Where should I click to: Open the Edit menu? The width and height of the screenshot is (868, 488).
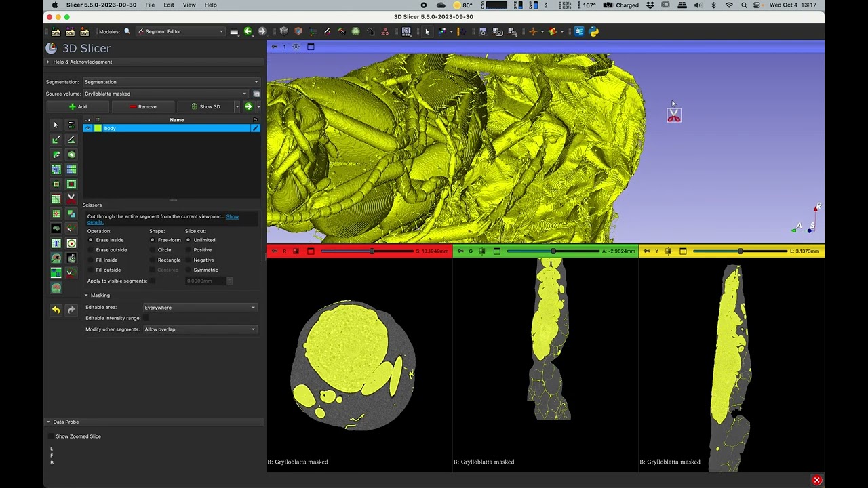[169, 5]
